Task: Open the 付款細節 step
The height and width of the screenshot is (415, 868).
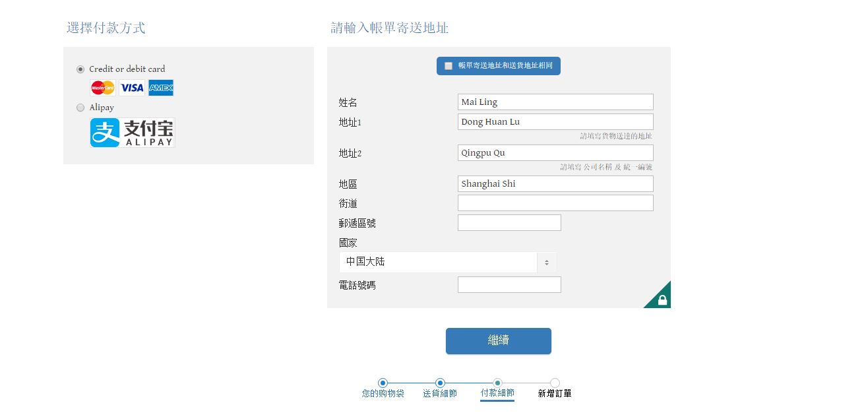Action: click(x=497, y=393)
